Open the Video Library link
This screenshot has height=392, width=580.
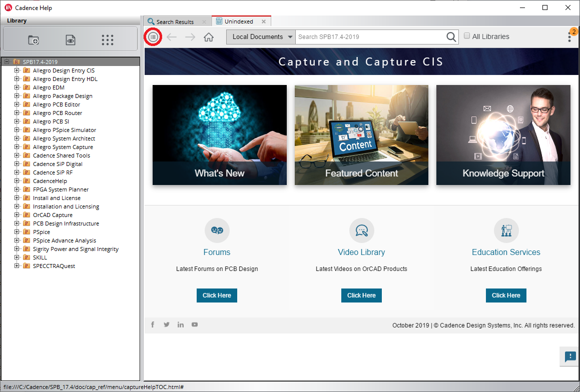361,252
